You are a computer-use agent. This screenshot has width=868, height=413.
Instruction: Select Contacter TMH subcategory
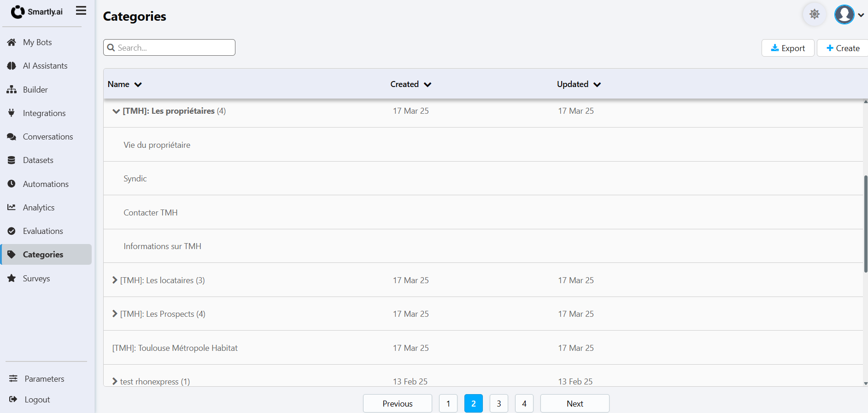pyautogui.click(x=150, y=213)
